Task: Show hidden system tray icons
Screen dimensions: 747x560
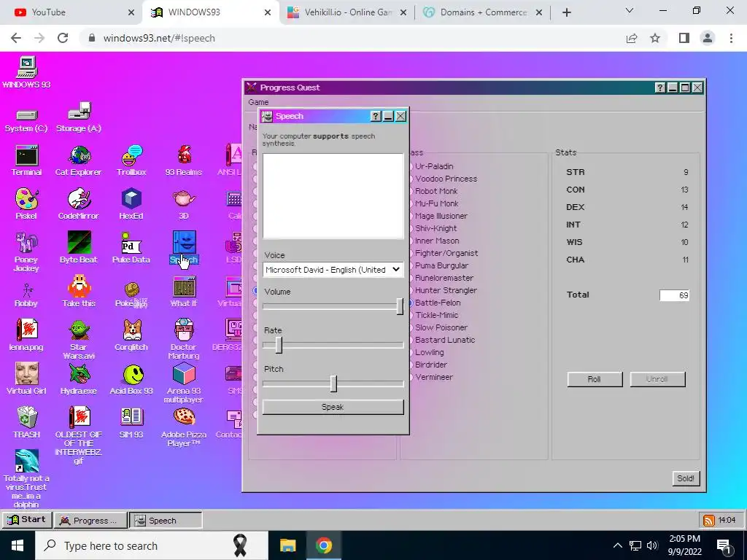Action: (x=617, y=545)
